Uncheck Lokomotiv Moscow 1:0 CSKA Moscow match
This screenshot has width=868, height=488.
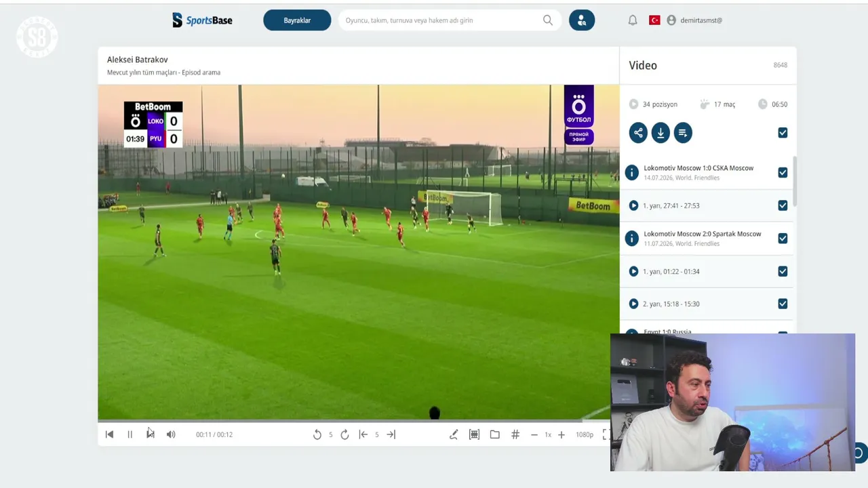[x=783, y=173]
